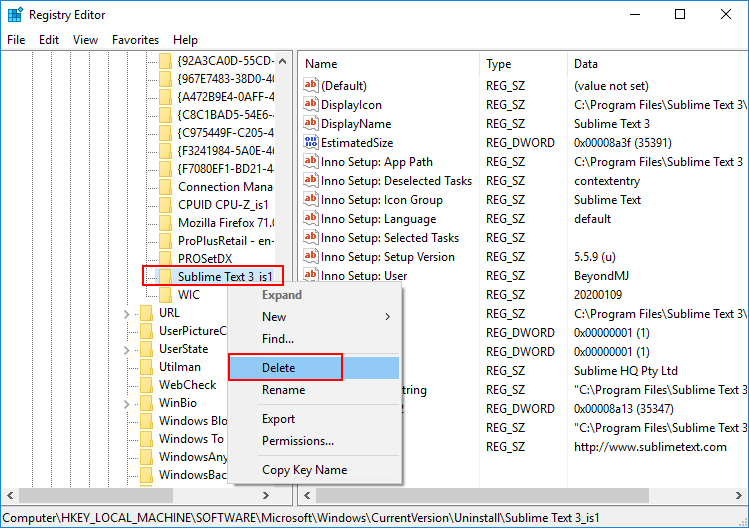Click the folder icon of WIC key

[165, 294]
